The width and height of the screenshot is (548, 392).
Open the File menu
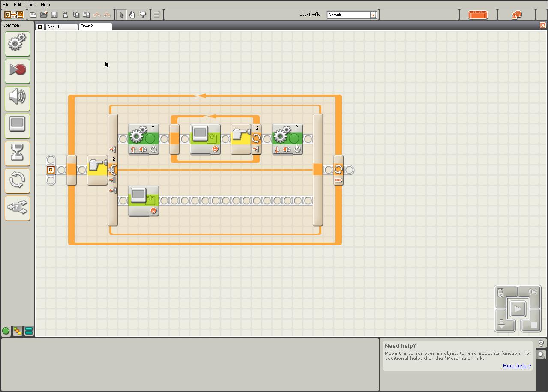[x=6, y=5]
